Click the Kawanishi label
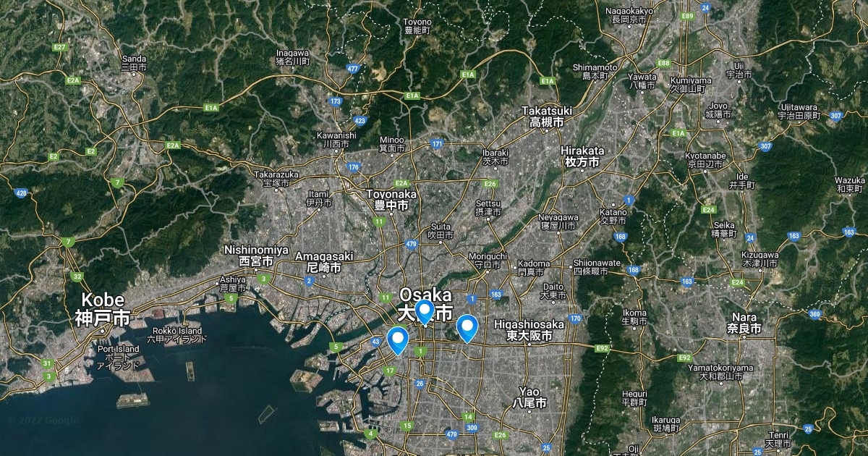This screenshot has width=868, height=456. click(336, 139)
